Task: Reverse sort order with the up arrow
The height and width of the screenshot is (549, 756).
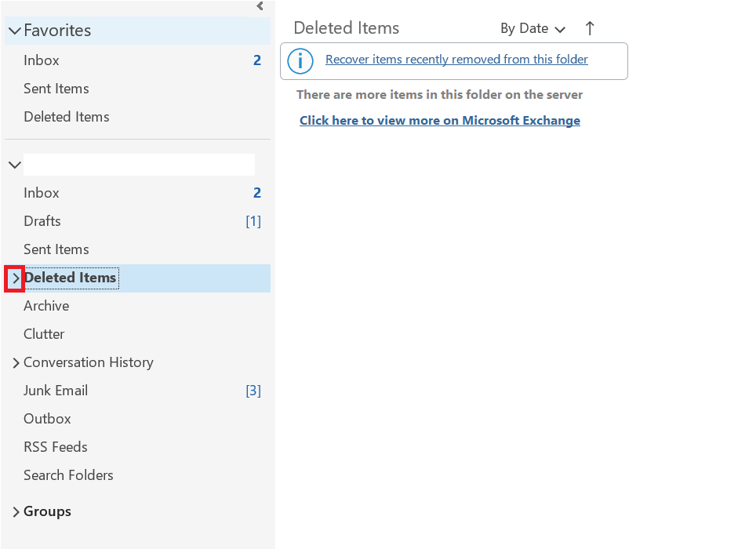Action: point(590,28)
